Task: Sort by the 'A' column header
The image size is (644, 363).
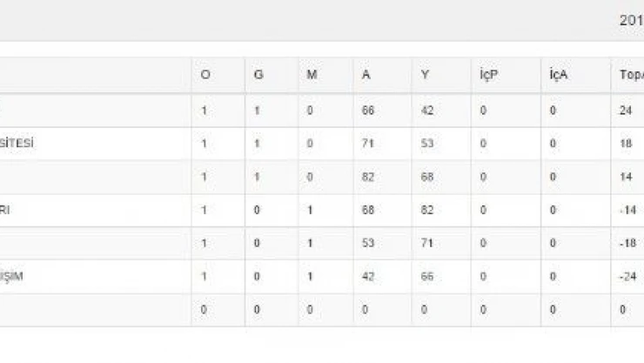Action: 366,75
